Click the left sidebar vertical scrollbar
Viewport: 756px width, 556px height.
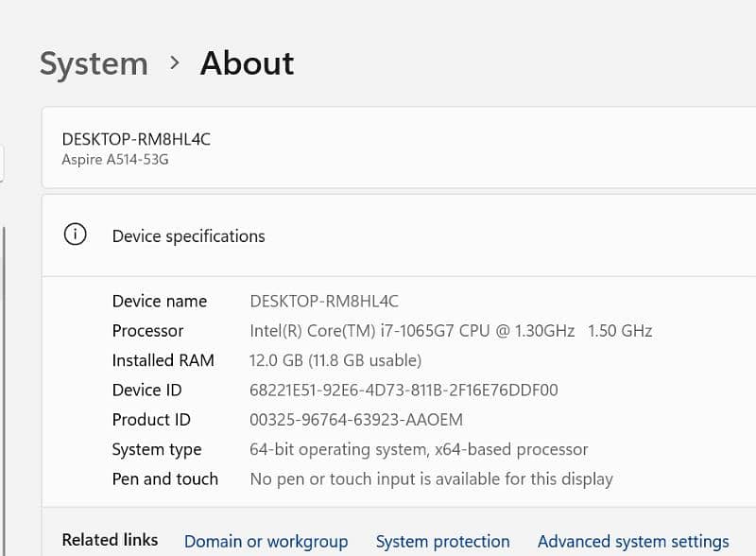pos(3,378)
